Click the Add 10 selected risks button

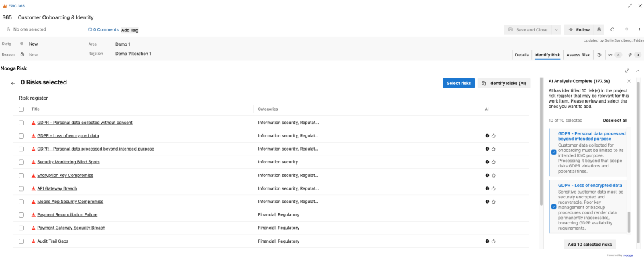click(590, 245)
